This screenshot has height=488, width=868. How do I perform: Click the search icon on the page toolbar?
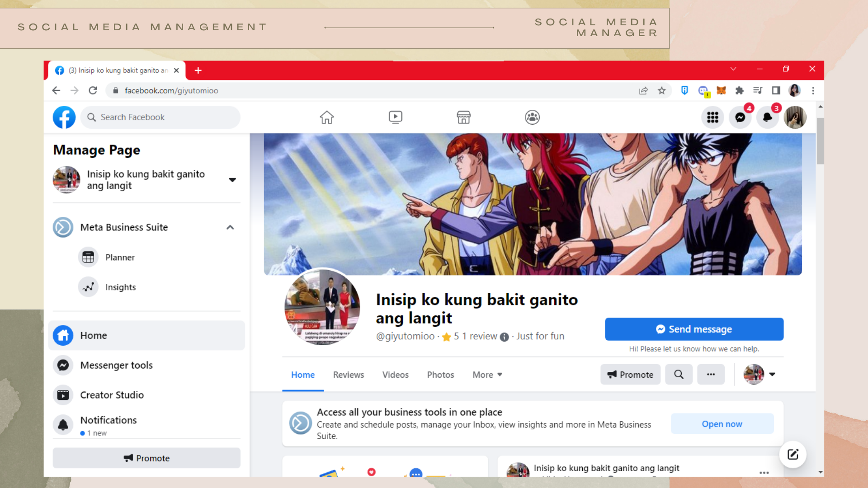[679, 374]
